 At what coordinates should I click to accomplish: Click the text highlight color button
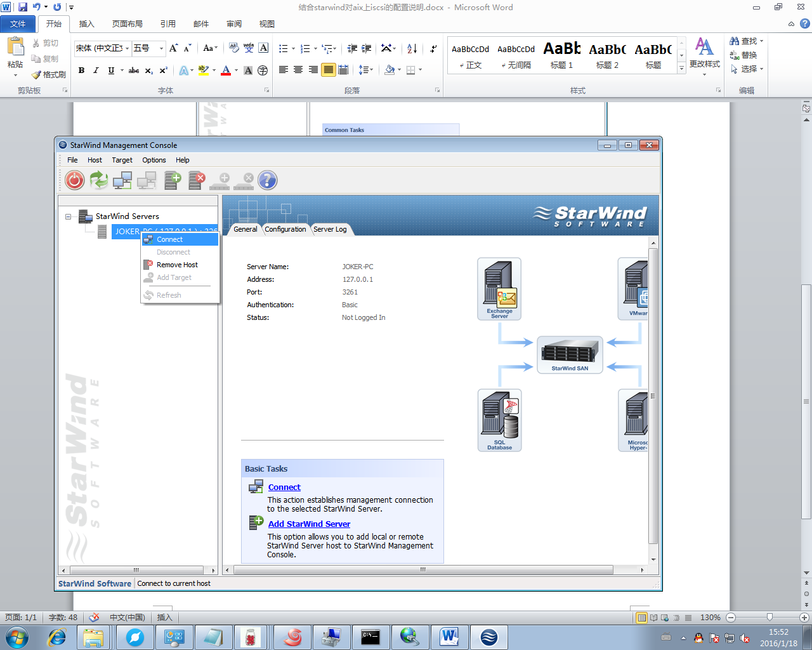click(203, 70)
